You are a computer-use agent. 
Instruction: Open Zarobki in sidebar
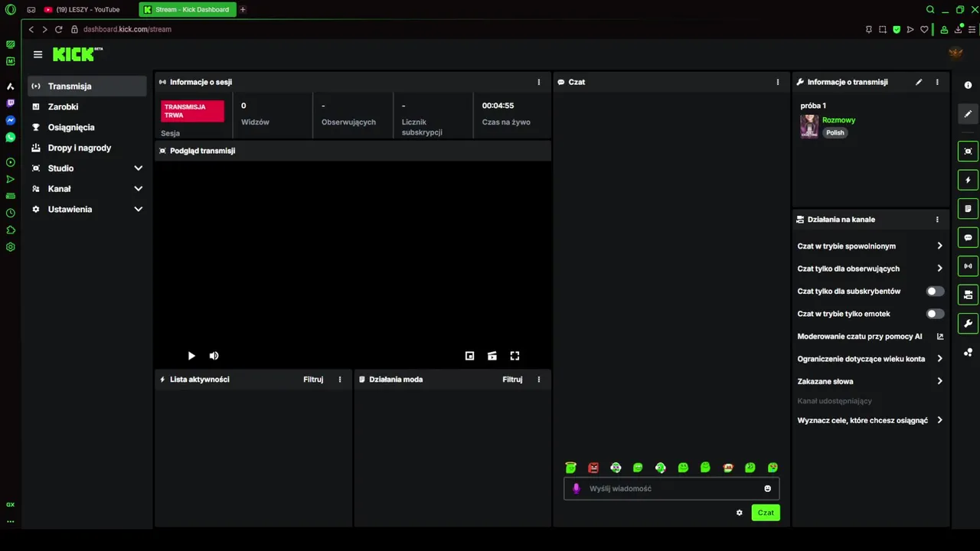point(87,107)
